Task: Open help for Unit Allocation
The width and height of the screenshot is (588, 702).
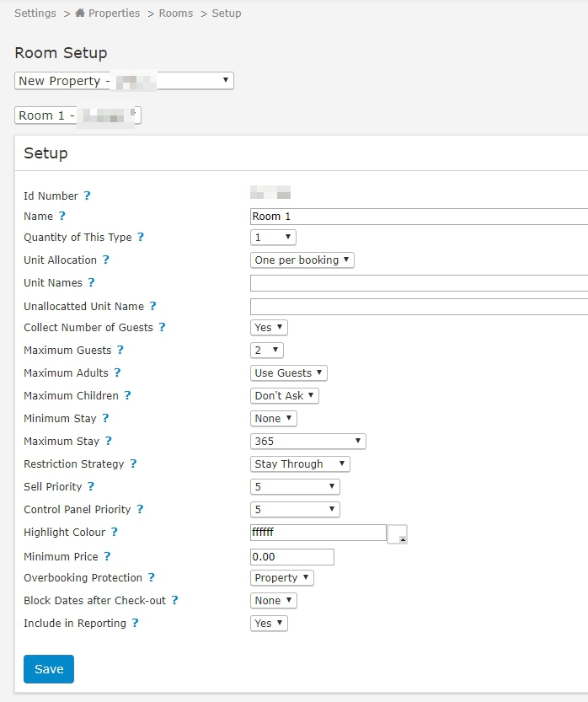Action: 105,260
